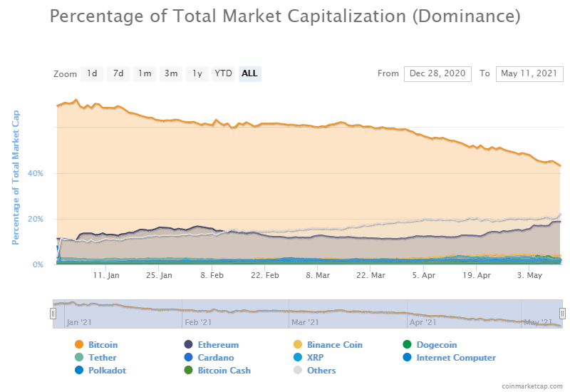Click the Tether teal legend dot
Image resolution: width=570 pixels, height=392 pixels.
[79, 358]
